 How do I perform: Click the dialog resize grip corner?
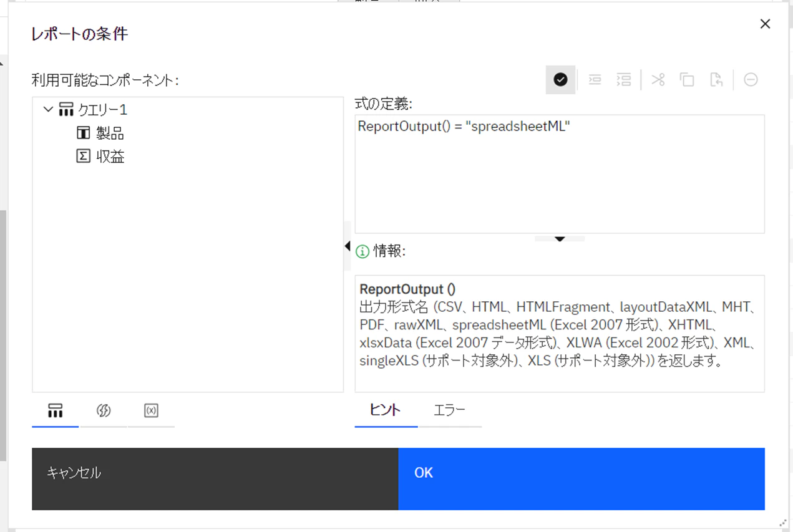(x=783, y=523)
